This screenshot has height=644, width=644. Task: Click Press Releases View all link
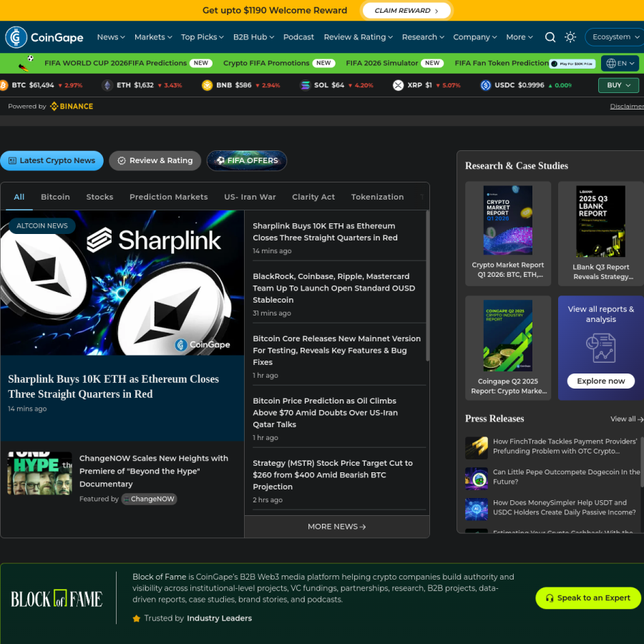(x=627, y=419)
